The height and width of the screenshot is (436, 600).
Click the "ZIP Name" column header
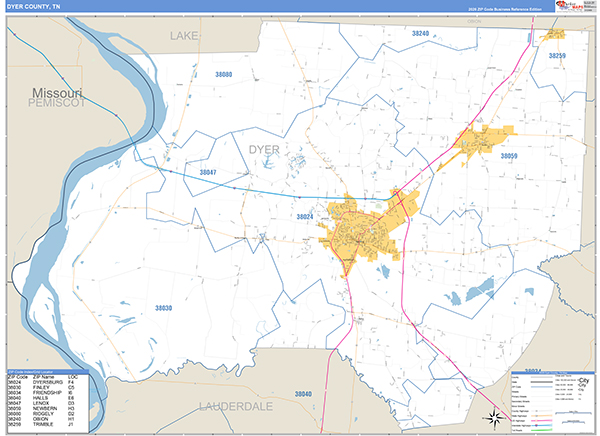[43, 377]
